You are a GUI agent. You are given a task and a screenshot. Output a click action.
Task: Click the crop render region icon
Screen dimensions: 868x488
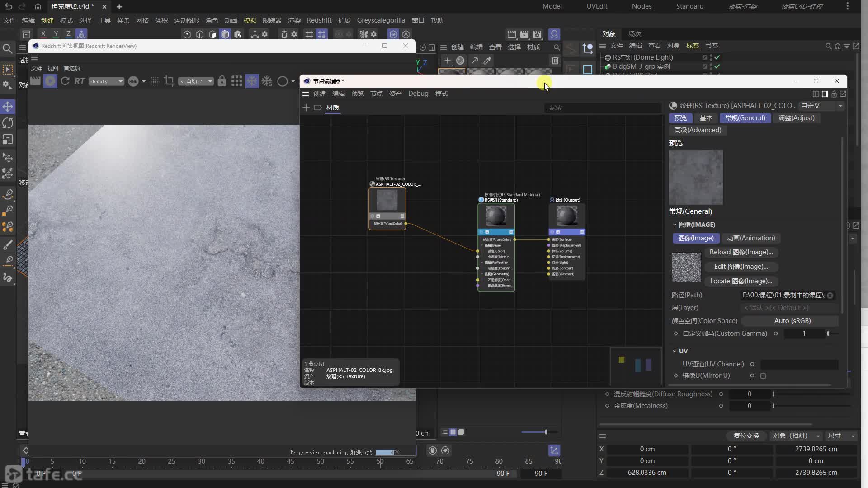170,81
